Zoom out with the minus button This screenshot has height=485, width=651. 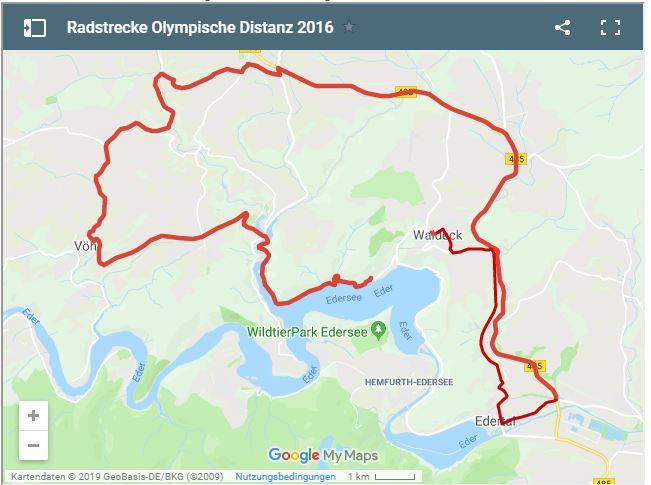click(33, 445)
